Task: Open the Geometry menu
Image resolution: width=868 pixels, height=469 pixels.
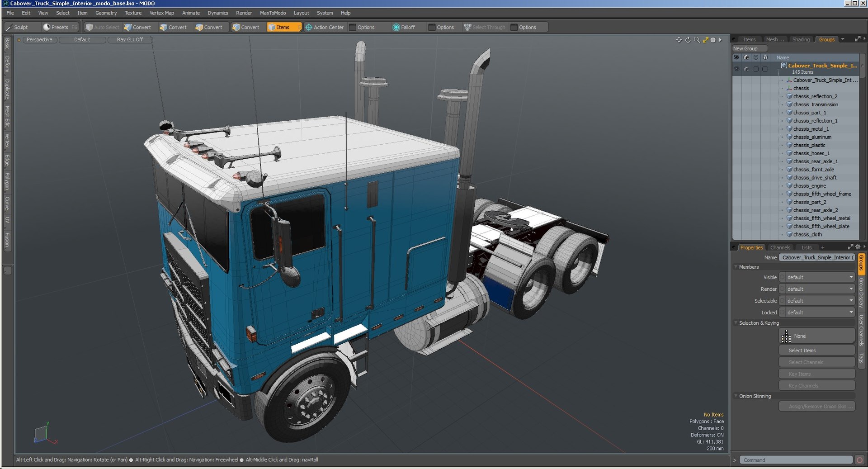Action: pyautogui.click(x=106, y=13)
